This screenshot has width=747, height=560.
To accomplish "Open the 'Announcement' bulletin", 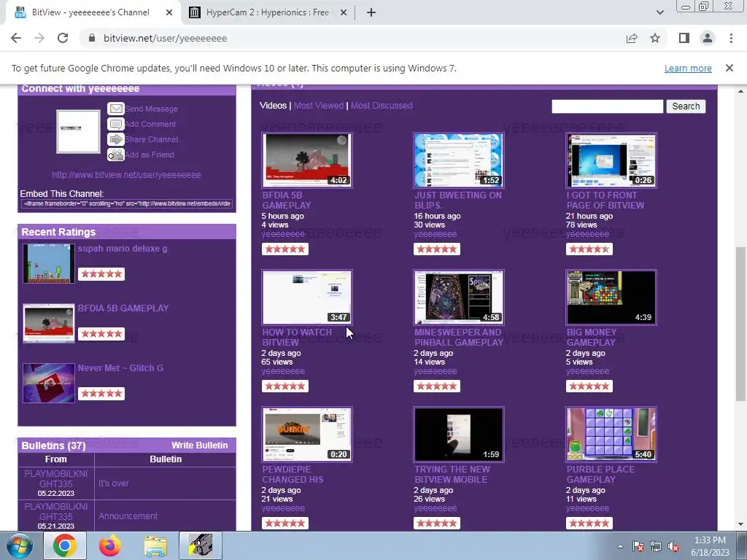I will click(128, 516).
